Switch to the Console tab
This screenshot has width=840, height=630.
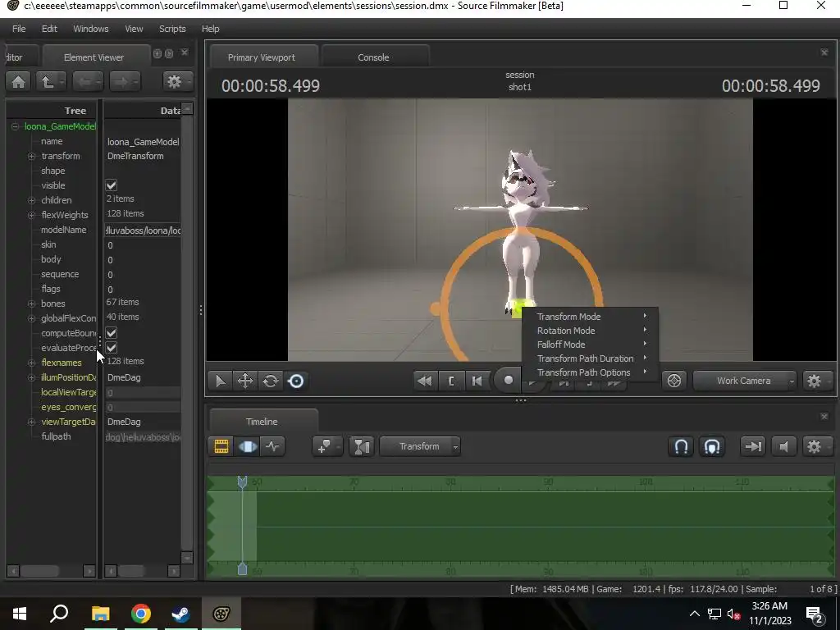tap(373, 57)
